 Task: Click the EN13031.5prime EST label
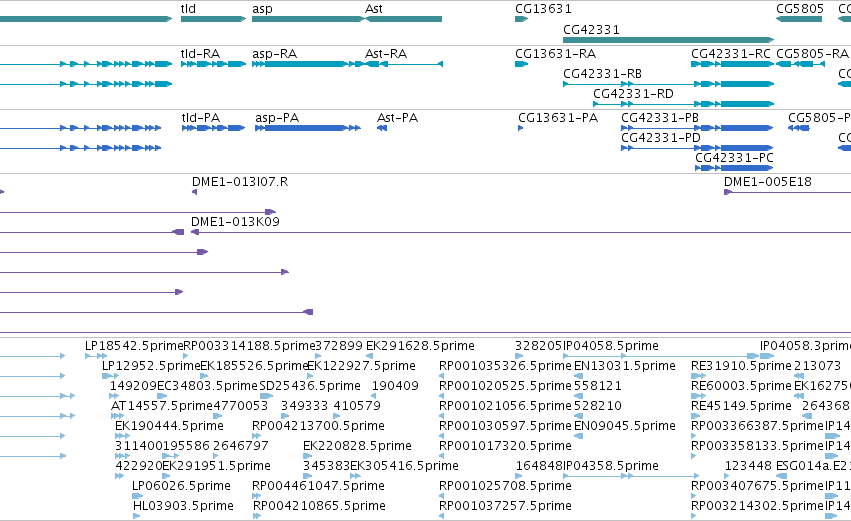click(625, 366)
